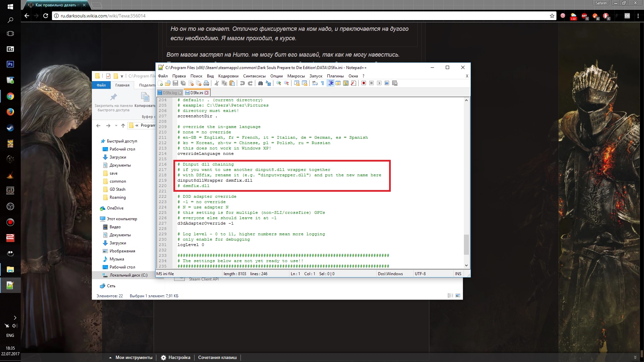Click the Save All toolbar icon
The width and height of the screenshot is (644, 362).
click(x=183, y=83)
